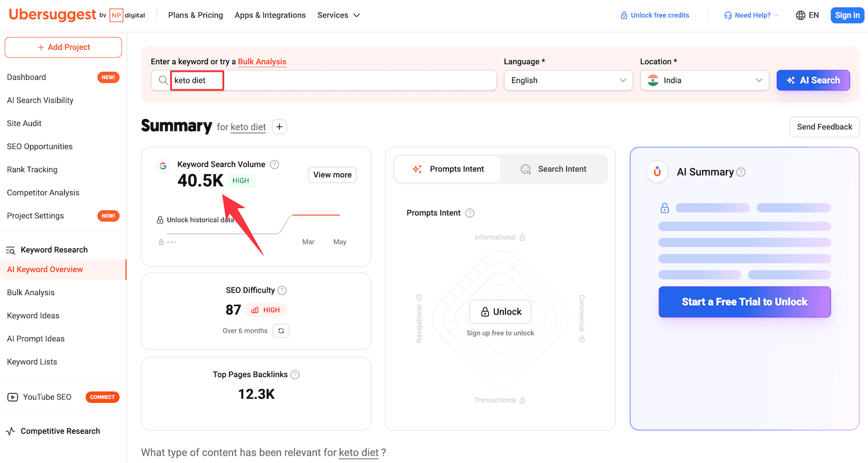Click the help icon beside AI Summary

point(741,172)
